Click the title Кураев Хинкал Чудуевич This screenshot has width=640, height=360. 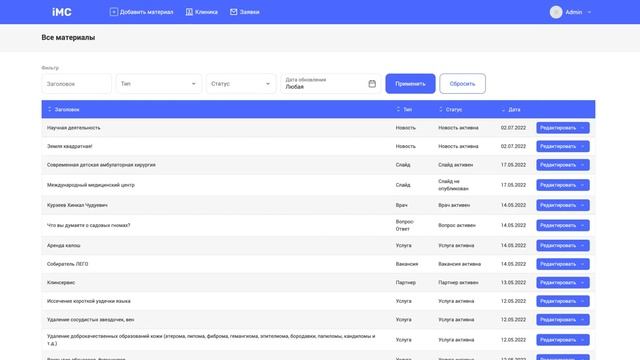[x=77, y=205]
